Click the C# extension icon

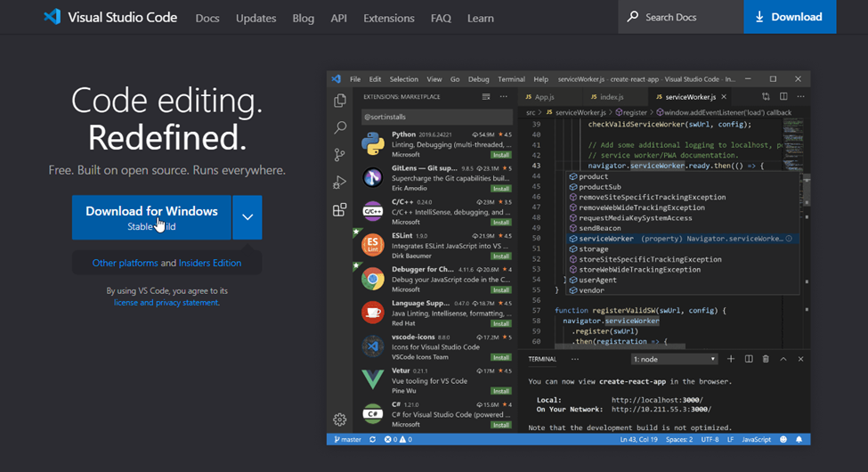pos(373,414)
